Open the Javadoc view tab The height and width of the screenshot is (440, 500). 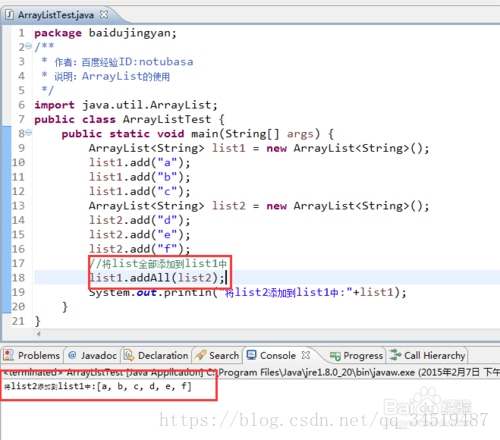click(93, 356)
